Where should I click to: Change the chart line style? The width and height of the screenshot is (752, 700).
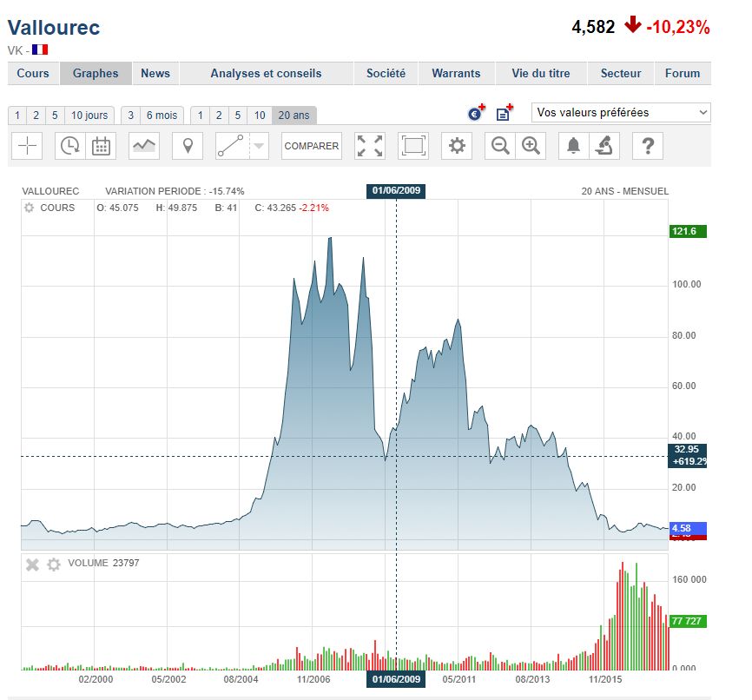pos(144,145)
